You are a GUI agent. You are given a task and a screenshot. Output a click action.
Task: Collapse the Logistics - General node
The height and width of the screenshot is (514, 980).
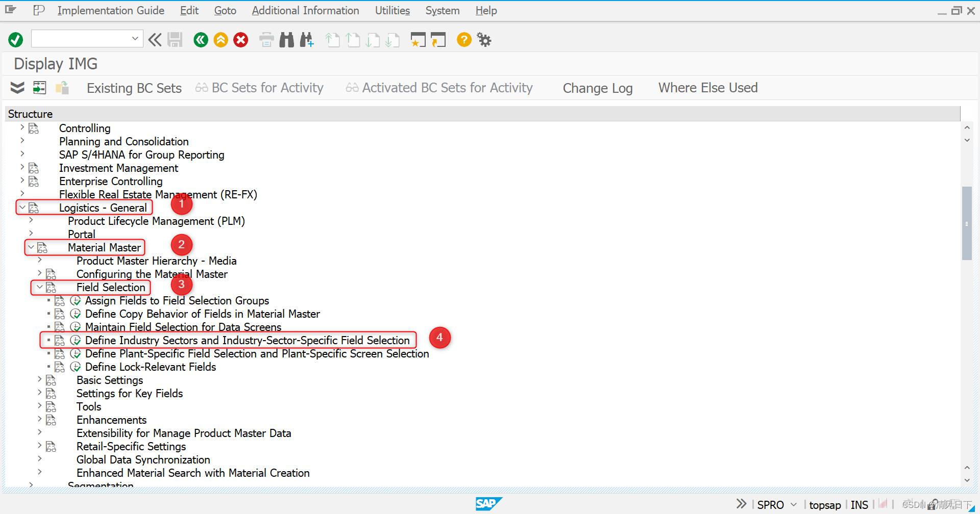coord(22,207)
